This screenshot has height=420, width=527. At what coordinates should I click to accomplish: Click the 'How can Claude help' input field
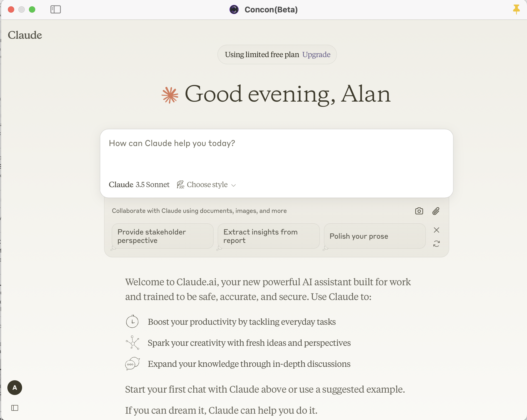pyautogui.click(x=276, y=155)
